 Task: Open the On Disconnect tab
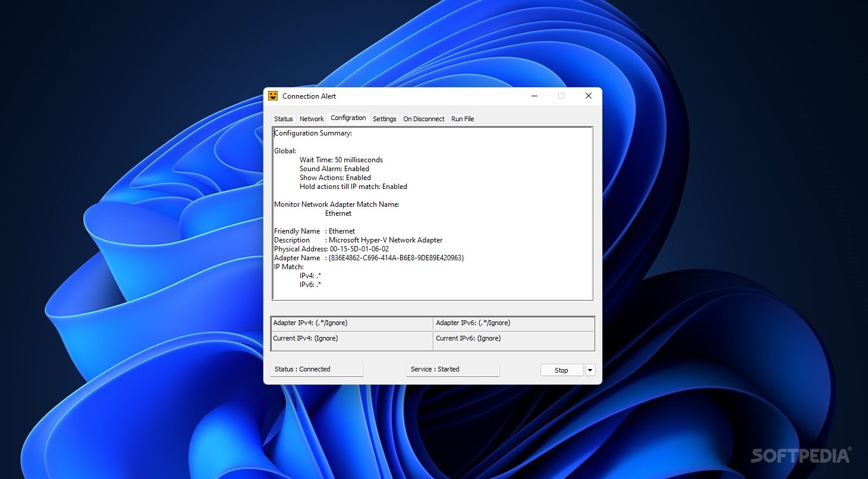(x=424, y=119)
